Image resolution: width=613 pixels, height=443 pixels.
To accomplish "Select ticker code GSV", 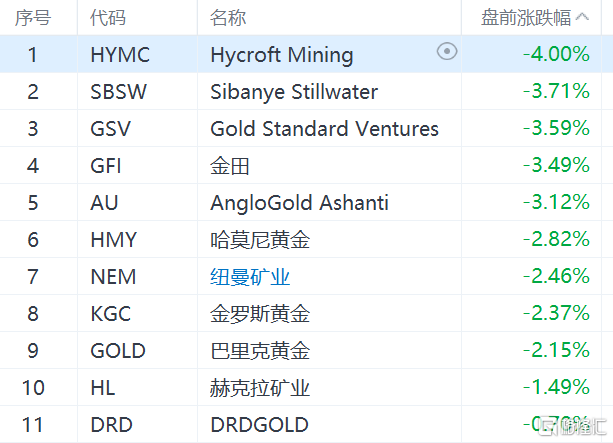I will pos(110,129).
